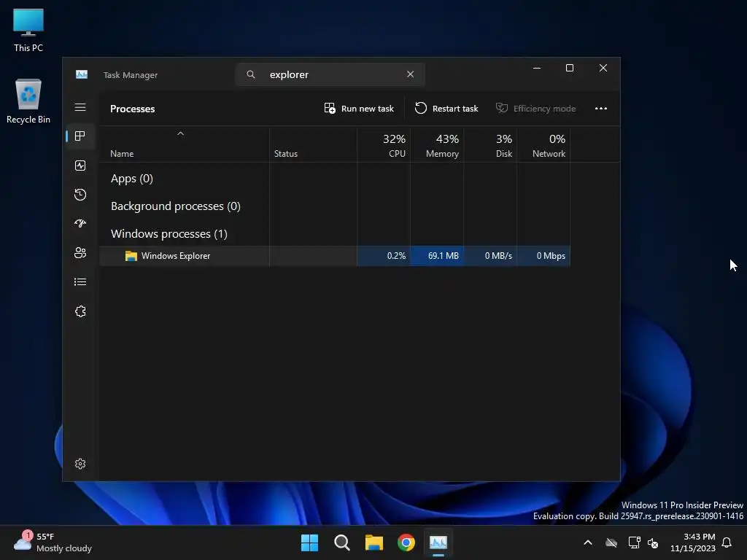This screenshot has width=747, height=560.
Task: Open notifications bell icon
Action: 727,542
